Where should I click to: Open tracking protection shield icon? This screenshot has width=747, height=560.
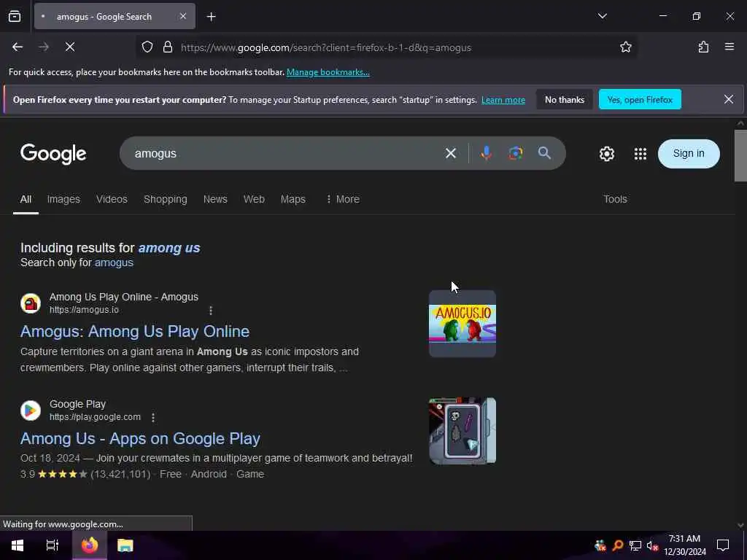tap(147, 47)
